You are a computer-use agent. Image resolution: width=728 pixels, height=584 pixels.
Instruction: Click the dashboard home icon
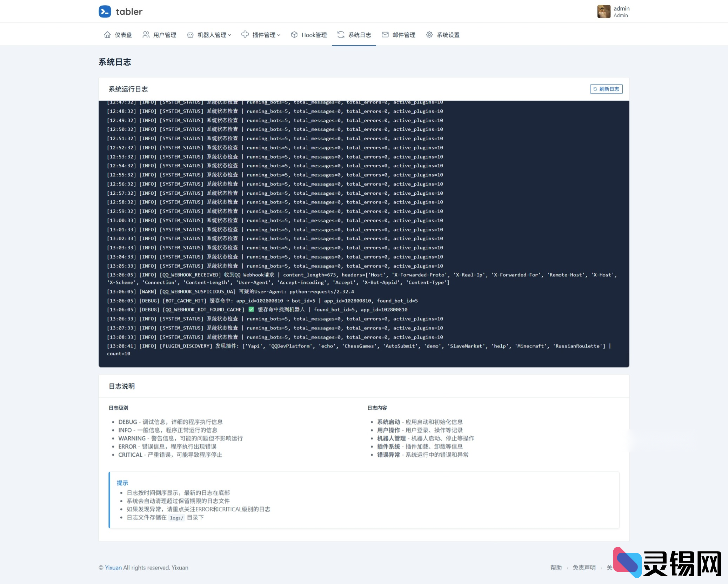pos(107,35)
